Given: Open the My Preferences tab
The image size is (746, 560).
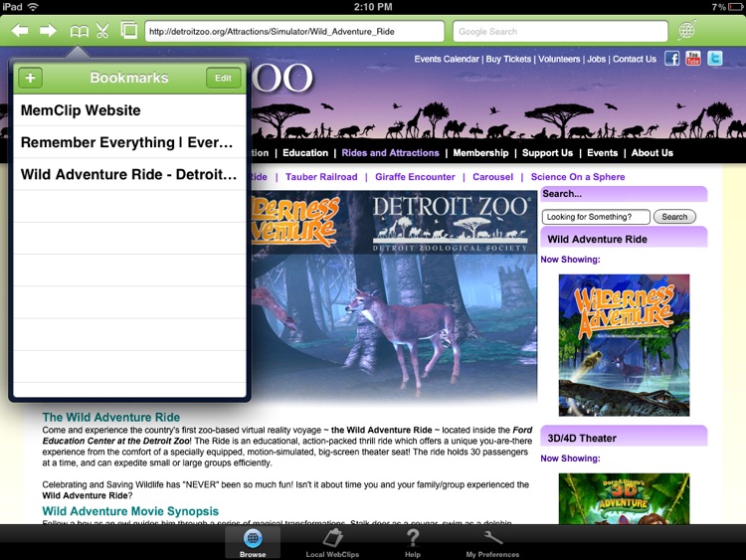Looking at the screenshot, I should [492, 543].
